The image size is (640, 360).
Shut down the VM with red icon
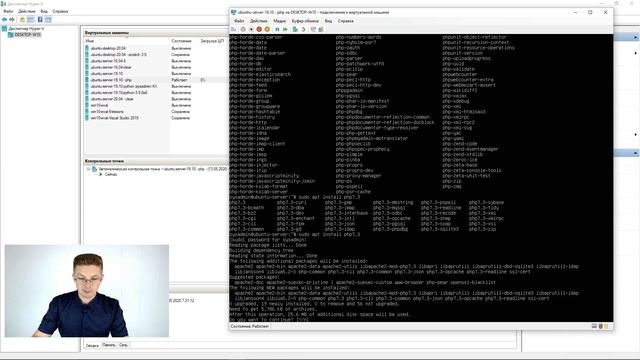(259, 29)
